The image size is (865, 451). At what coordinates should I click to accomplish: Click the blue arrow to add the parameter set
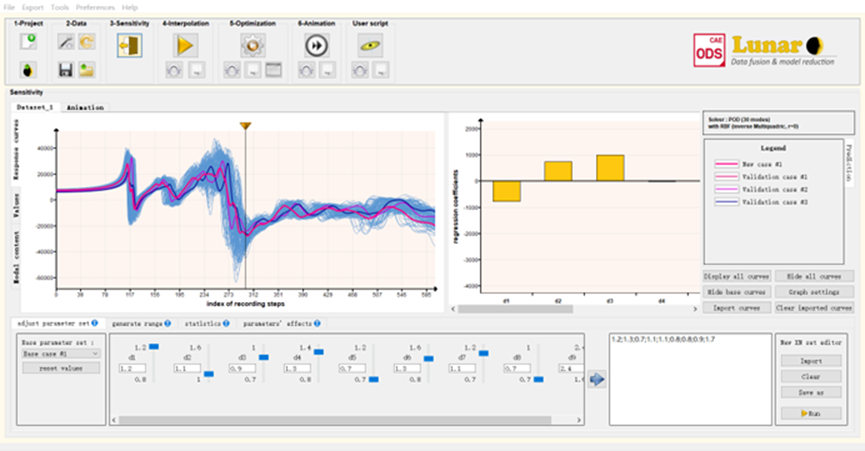click(x=597, y=379)
